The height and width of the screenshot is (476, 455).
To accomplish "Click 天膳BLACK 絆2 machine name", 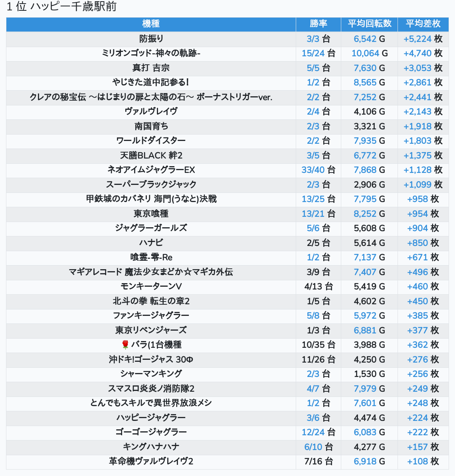I will point(151,155).
